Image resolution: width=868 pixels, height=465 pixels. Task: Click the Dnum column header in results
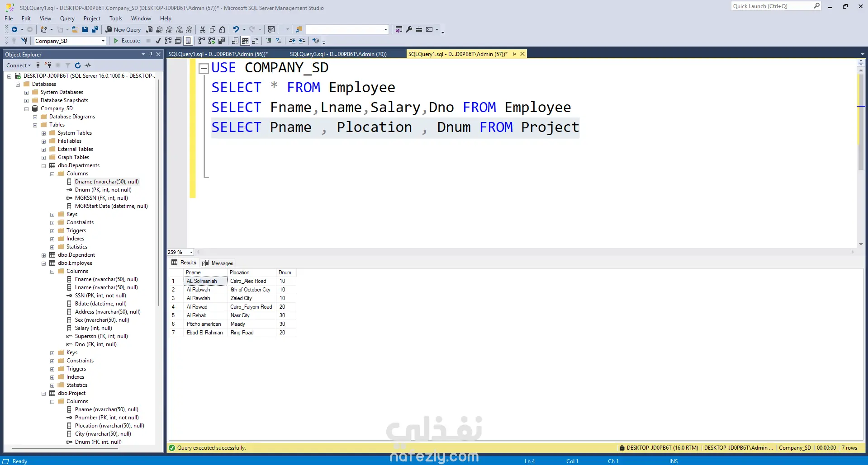point(286,272)
